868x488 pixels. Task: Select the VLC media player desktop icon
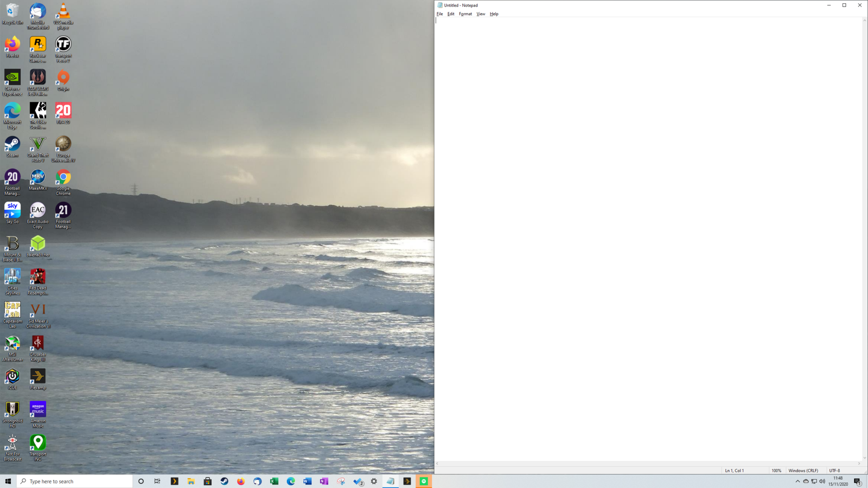[63, 16]
